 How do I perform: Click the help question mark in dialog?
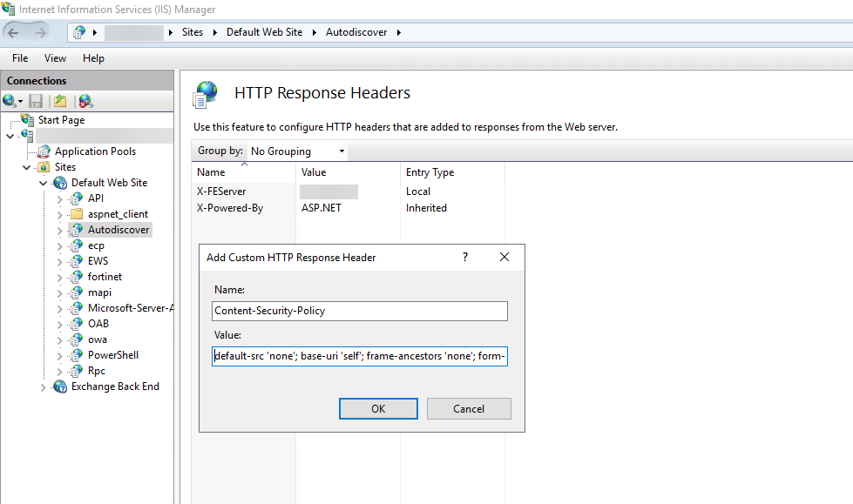point(465,257)
